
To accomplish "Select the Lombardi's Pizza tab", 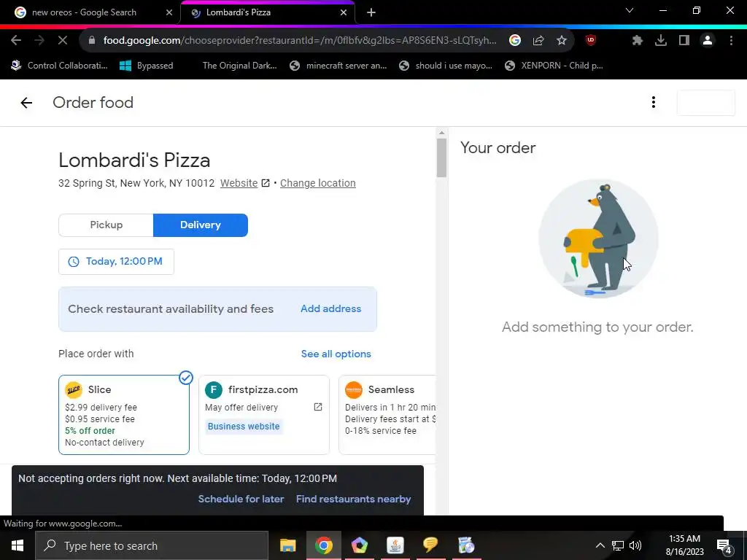I will 268,12.
